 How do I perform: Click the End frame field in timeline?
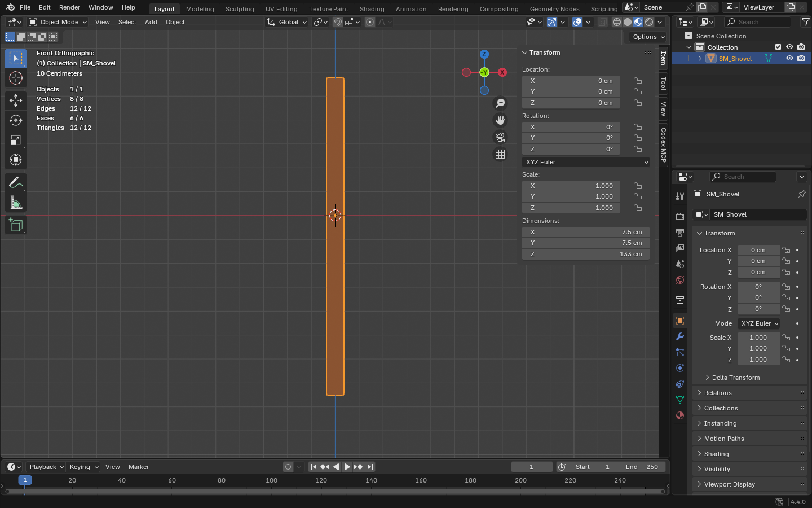tap(642, 467)
